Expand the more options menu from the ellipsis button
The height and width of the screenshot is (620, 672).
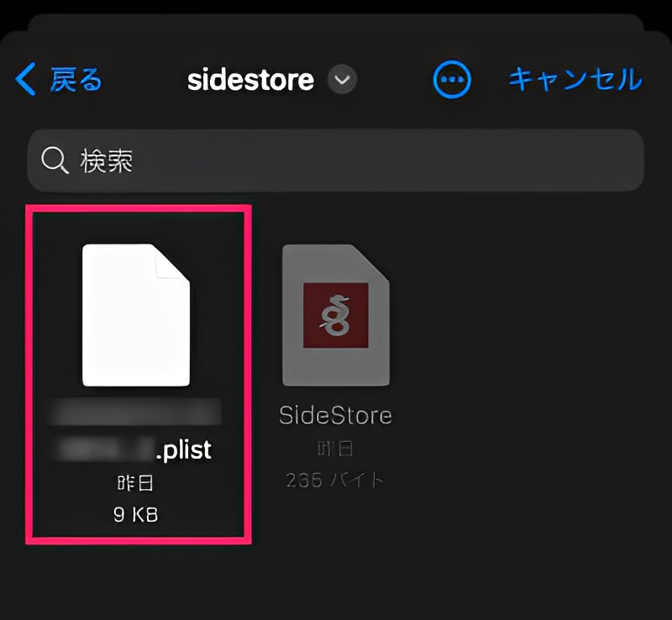pyautogui.click(x=452, y=79)
